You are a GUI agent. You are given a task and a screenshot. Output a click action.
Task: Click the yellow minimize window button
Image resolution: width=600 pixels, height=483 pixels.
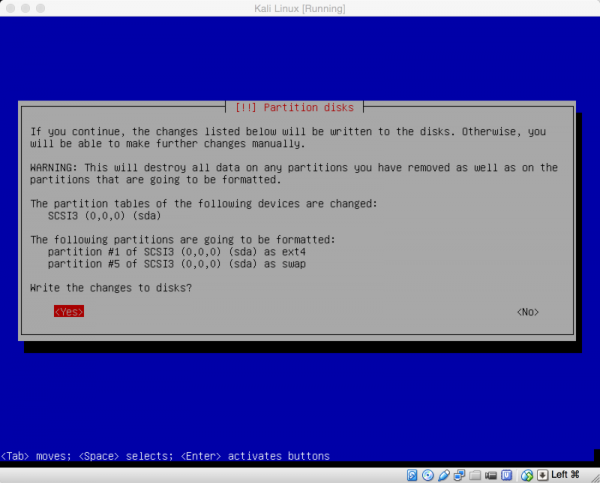coord(26,8)
